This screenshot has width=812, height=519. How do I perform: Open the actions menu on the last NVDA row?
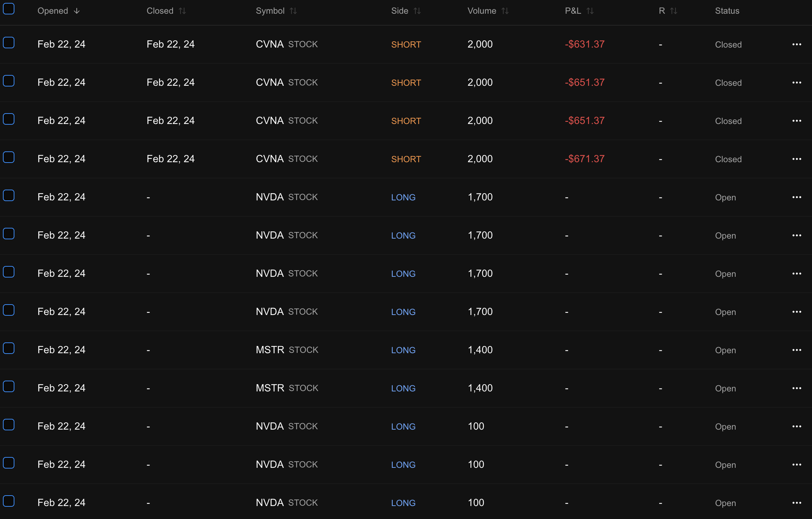pos(797,502)
